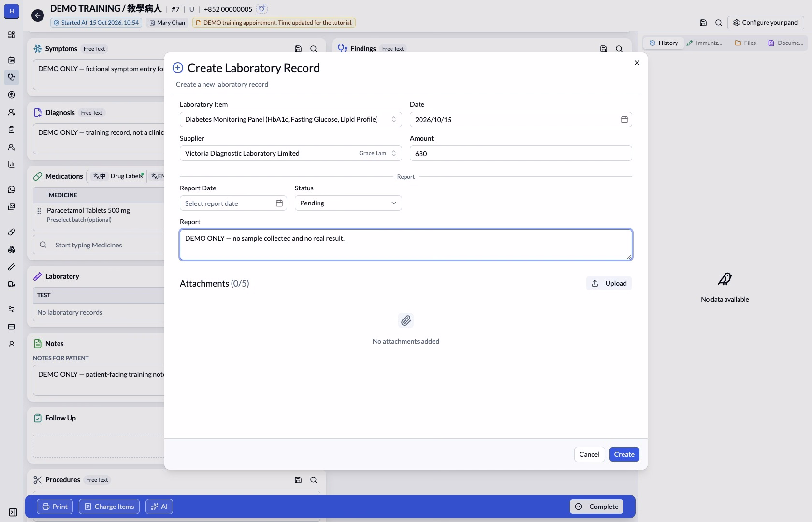812x522 pixels.
Task: Open the Laboratory Item dropdown
Action: point(290,119)
